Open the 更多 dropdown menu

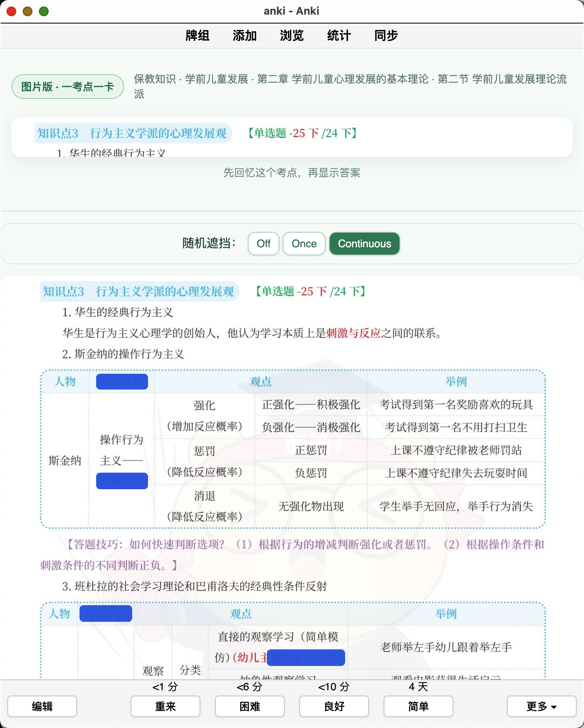pyautogui.click(x=542, y=707)
